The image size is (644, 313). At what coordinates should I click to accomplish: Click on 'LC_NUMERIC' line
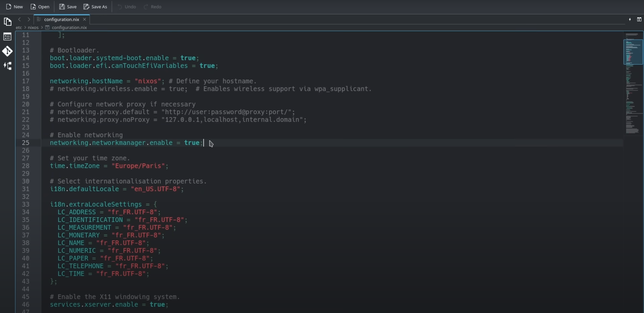pos(109,251)
